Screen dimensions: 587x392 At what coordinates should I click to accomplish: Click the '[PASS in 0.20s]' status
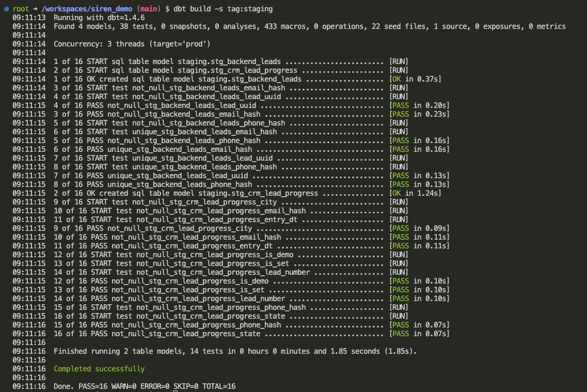point(419,105)
